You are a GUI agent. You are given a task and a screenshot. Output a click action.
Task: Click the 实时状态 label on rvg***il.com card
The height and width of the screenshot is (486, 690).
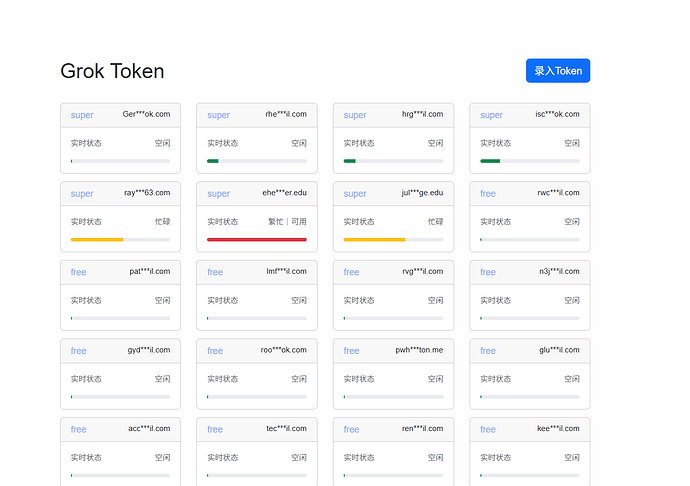359,300
